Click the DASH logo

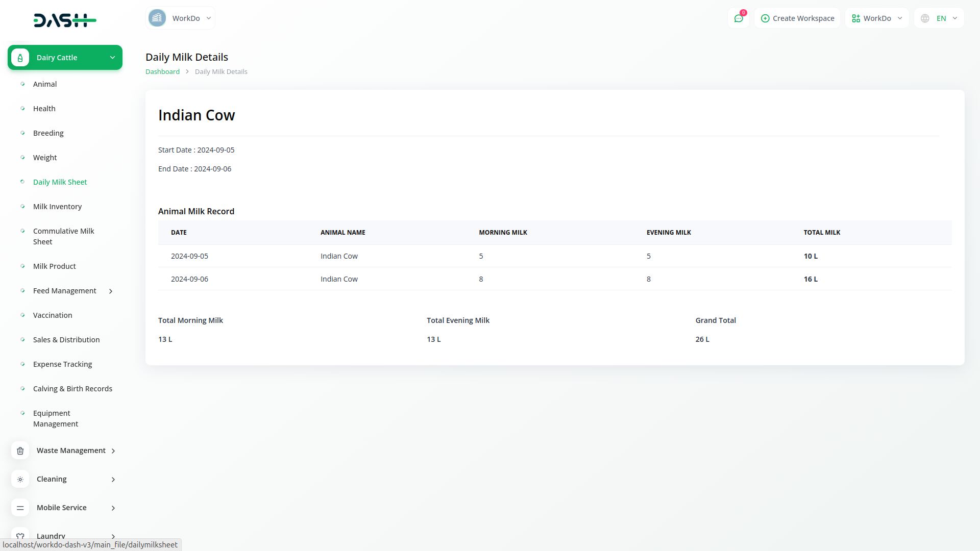coord(65,20)
